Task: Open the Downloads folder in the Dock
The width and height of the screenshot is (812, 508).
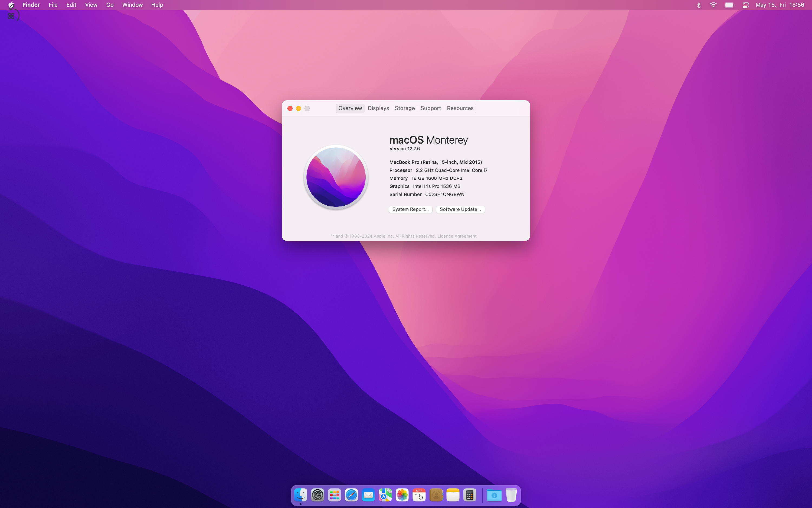Action: click(x=494, y=495)
